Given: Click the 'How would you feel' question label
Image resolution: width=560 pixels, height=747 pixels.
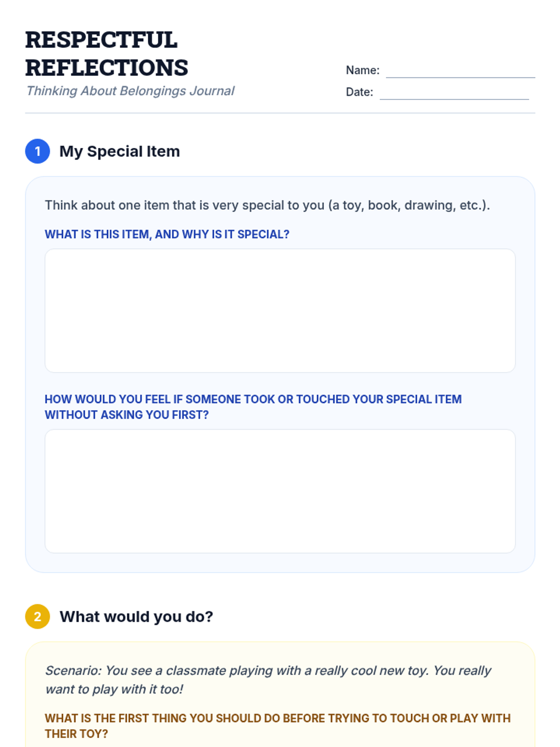Looking at the screenshot, I should (253, 407).
